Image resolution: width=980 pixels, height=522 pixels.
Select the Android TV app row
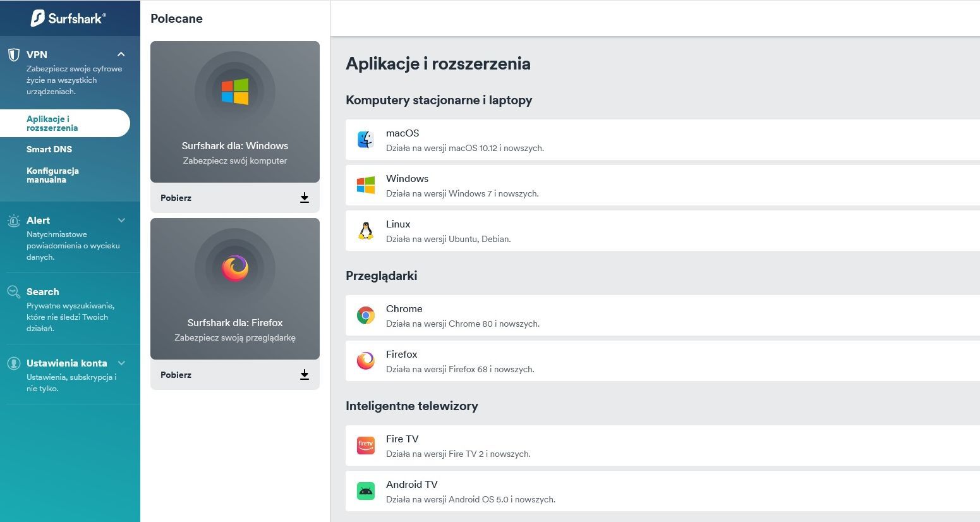663,491
